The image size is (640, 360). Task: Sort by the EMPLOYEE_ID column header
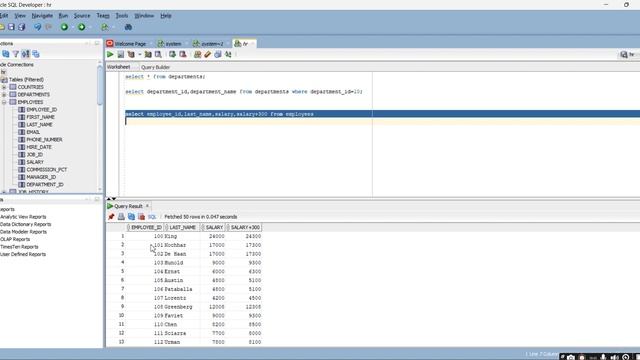pos(146,227)
